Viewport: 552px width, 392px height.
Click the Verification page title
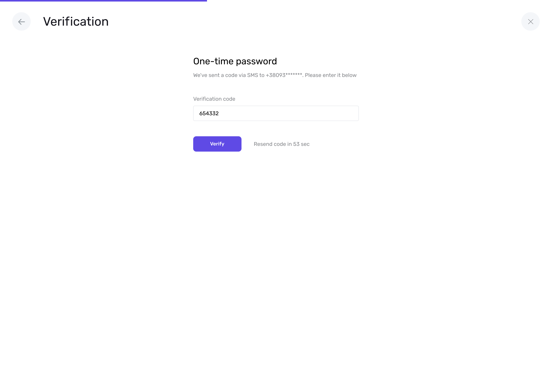[x=76, y=21]
